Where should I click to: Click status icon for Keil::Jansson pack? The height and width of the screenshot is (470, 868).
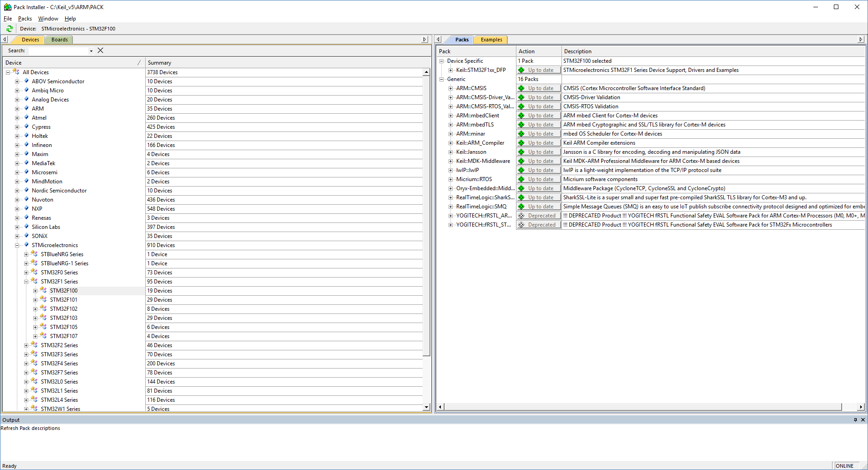[521, 152]
